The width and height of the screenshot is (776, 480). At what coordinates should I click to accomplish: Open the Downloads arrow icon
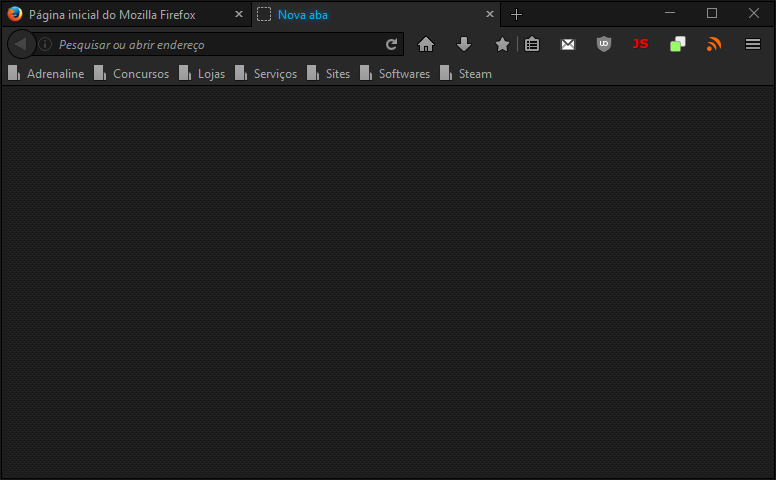point(464,45)
